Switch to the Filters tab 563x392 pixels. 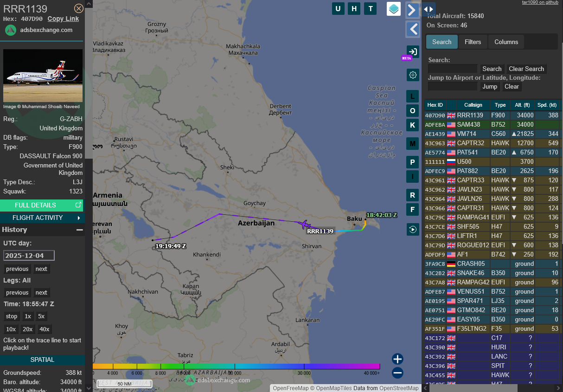(473, 42)
